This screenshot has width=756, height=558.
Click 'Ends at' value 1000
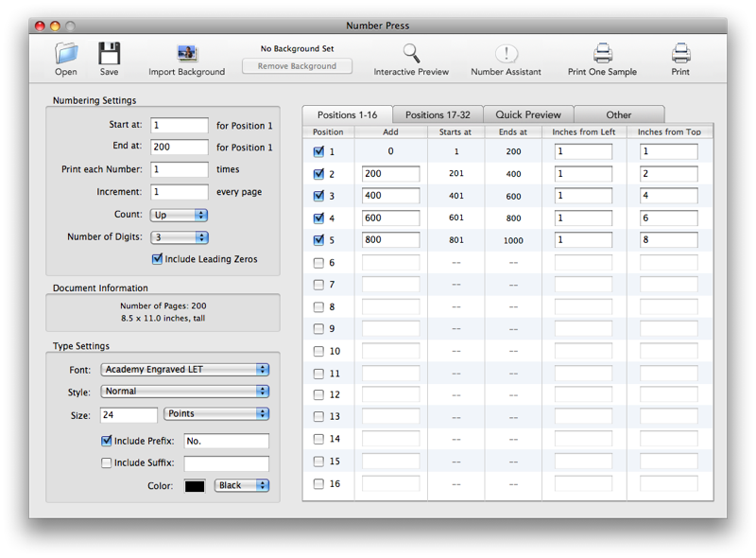tap(513, 240)
